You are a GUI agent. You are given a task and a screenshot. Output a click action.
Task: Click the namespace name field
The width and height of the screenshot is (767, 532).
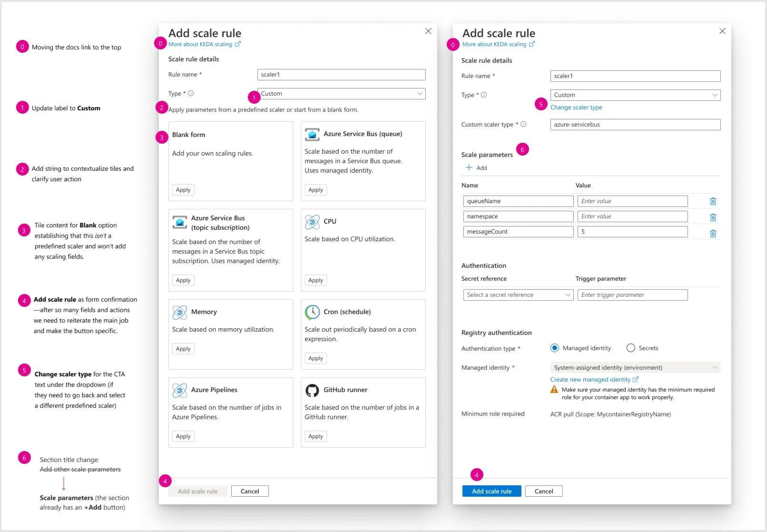pos(518,217)
